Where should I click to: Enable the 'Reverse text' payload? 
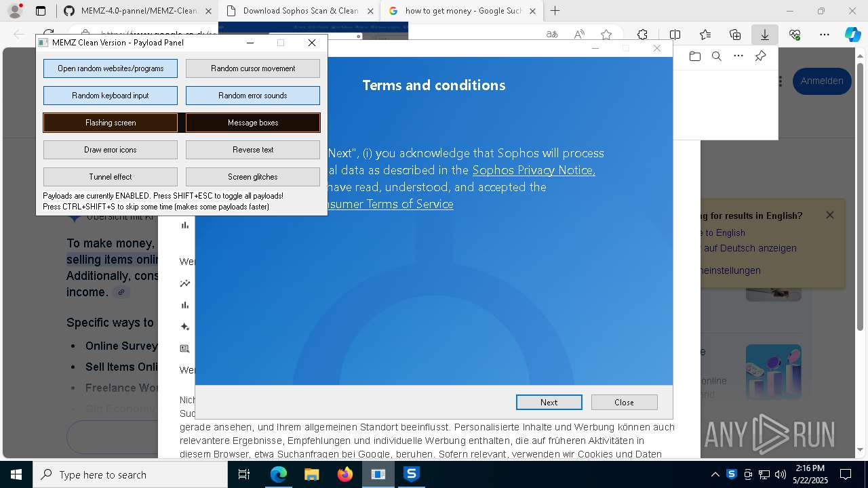[253, 150]
